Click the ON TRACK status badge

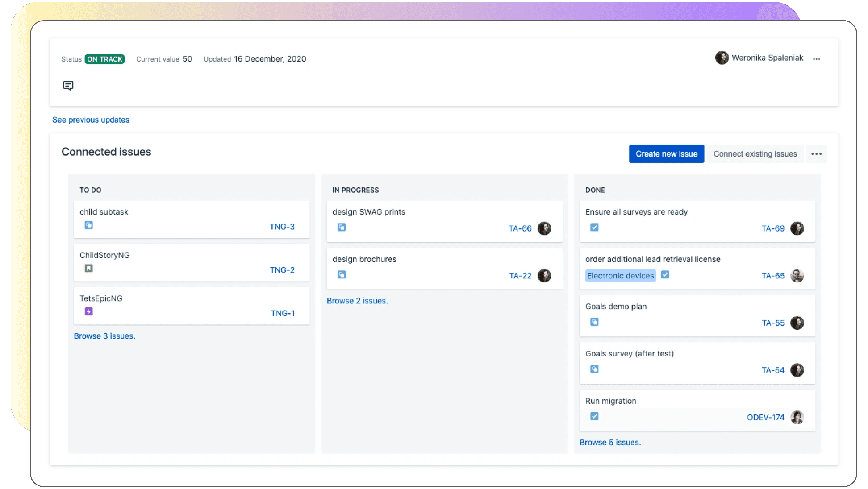[x=105, y=58]
